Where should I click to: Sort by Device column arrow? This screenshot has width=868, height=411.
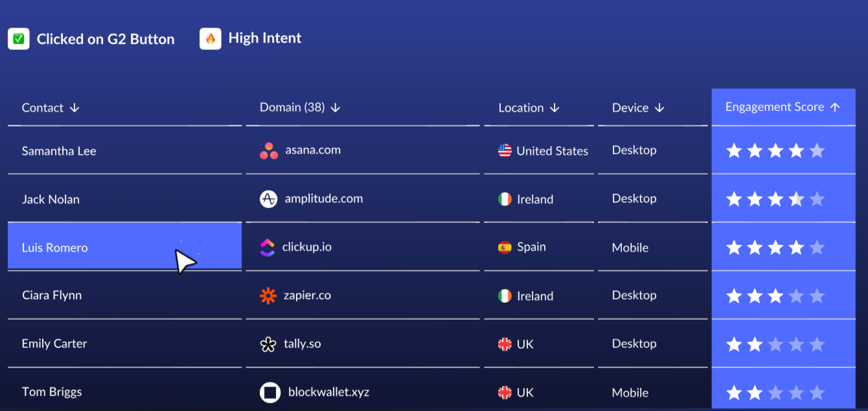(x=659, y=108)
